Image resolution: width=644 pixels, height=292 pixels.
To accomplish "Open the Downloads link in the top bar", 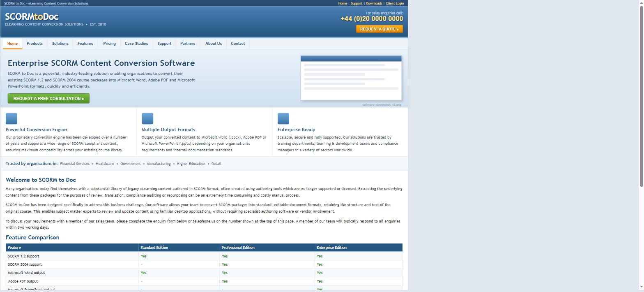I will tap(374, 3).
